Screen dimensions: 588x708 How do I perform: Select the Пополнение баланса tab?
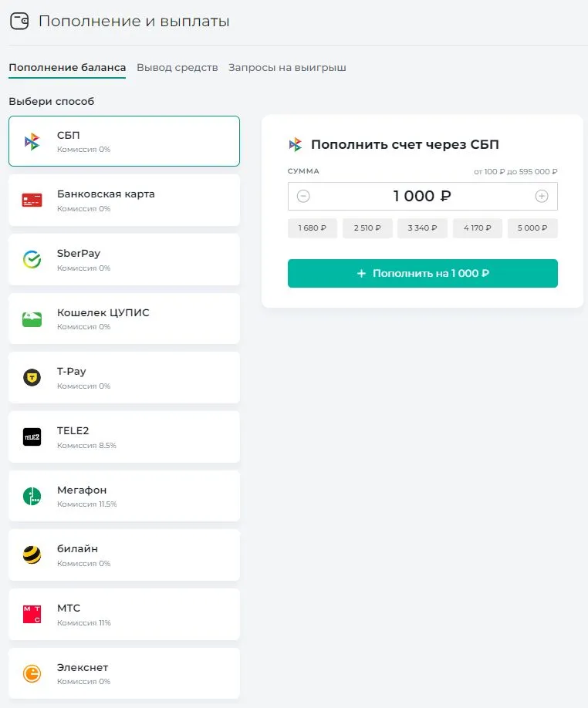tap(67, 68)
